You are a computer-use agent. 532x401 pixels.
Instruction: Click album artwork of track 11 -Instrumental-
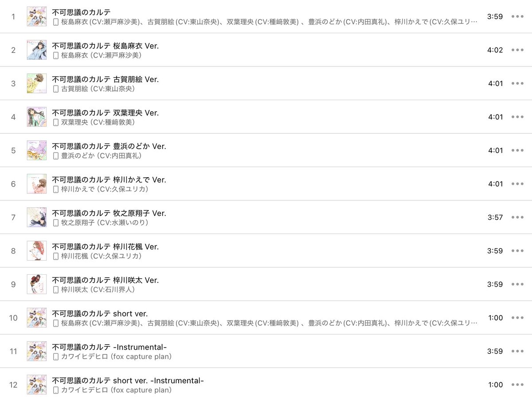click(x=37, y=351)
